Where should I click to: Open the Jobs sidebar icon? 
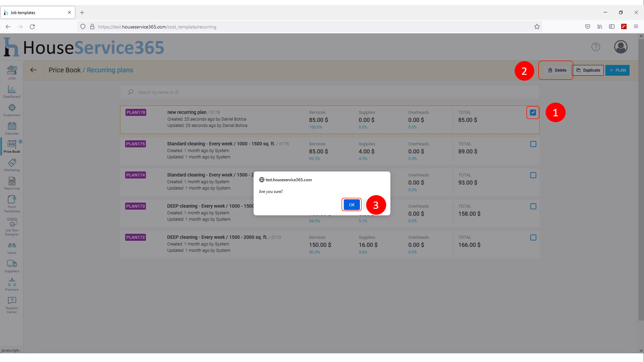pos(12,72)
